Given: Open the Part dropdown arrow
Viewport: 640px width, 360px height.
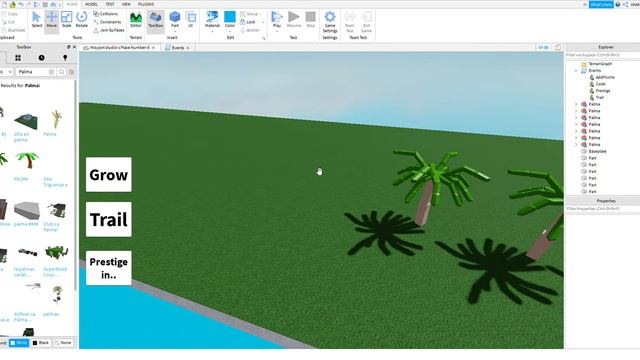Looking at the screenshot, I should 175,31.
